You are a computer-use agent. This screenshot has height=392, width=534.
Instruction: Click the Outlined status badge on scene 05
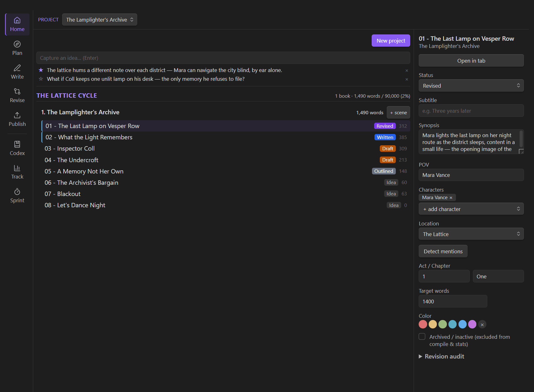[384, 171]
